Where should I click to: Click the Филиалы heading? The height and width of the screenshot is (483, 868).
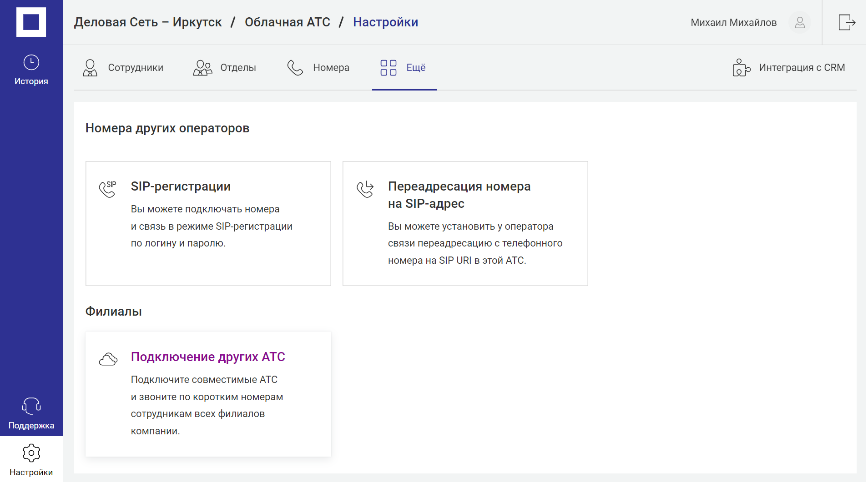tap(114, 312)
